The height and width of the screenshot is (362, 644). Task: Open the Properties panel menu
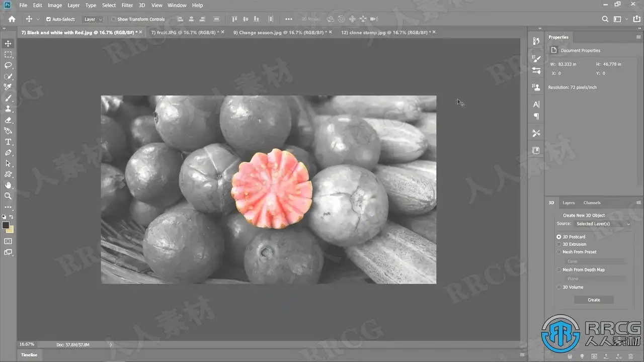coord(638,37)
